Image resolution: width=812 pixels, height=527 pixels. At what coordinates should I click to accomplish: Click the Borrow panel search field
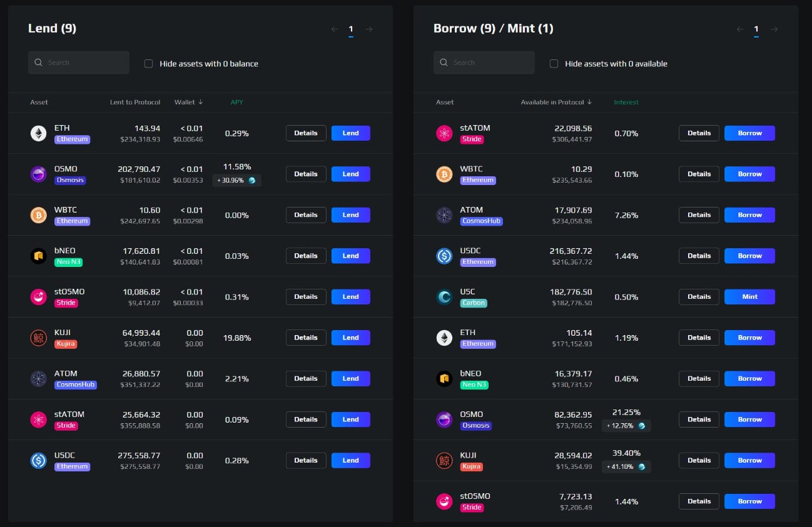point(484,63)
